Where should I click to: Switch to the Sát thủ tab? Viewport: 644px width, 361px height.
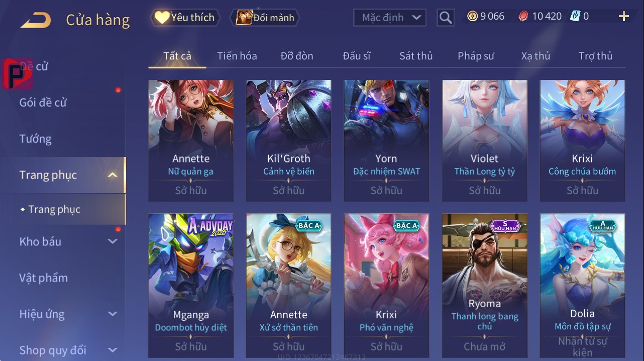point(416,56)
